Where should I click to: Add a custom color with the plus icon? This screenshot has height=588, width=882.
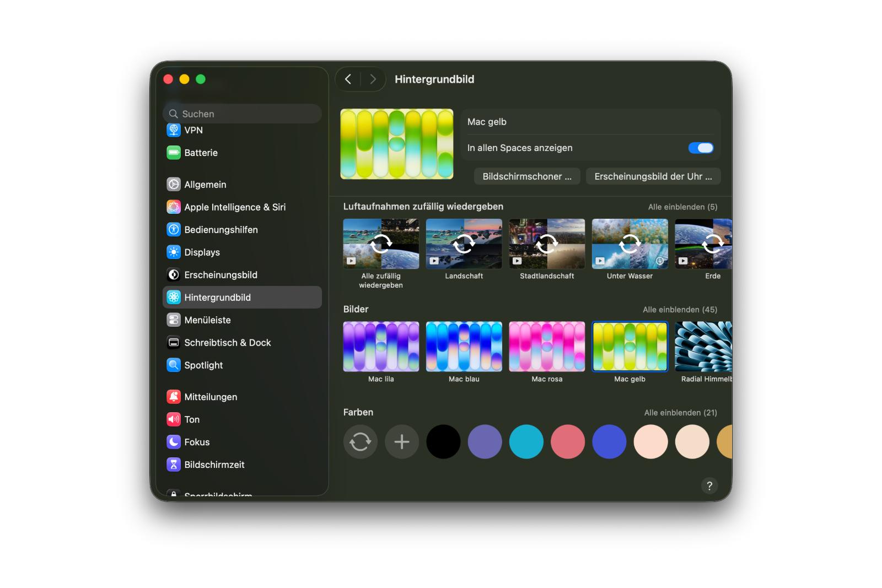[401, 441]
